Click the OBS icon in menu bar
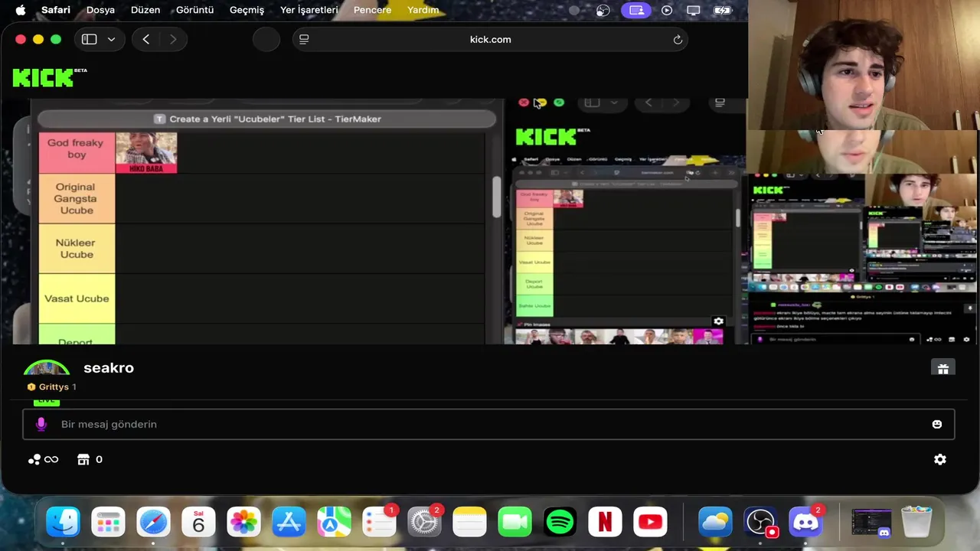Image resolution: width=980 pixels, height=551 pixels. pyautogui.click(x=603, y=10)
